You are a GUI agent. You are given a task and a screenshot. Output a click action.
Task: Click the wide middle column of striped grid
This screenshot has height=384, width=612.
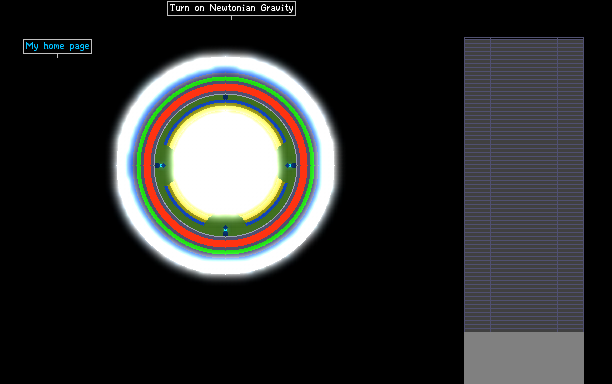(x=524, y=185)
